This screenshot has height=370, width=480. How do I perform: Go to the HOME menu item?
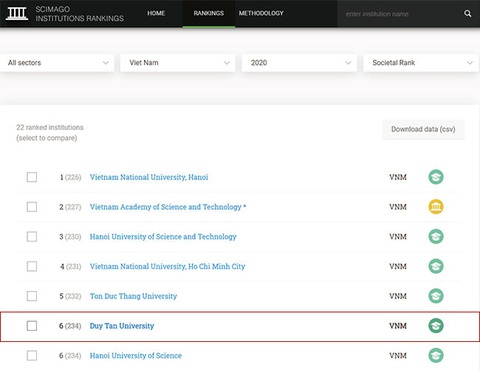tap(156, 13)
